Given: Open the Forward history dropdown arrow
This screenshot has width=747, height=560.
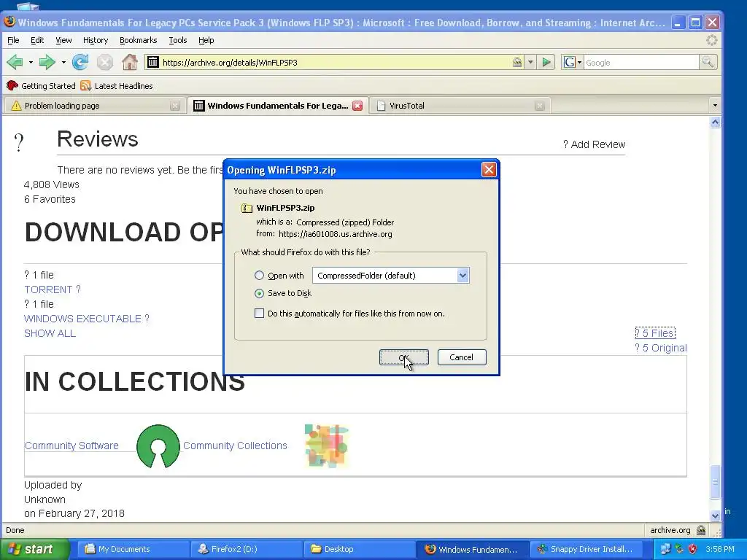Looking at the screenshot, I should [63, 63].
